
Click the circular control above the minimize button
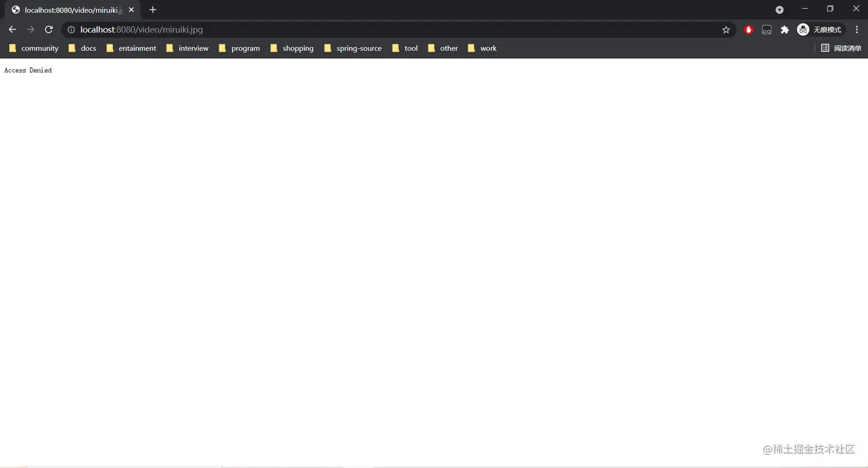click(779, 9)
